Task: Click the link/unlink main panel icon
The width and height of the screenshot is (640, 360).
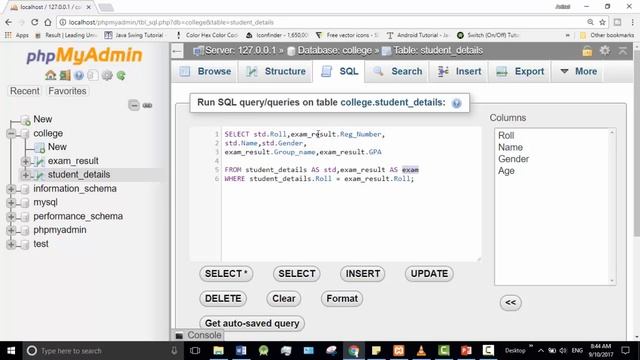Action: point(147,105)
